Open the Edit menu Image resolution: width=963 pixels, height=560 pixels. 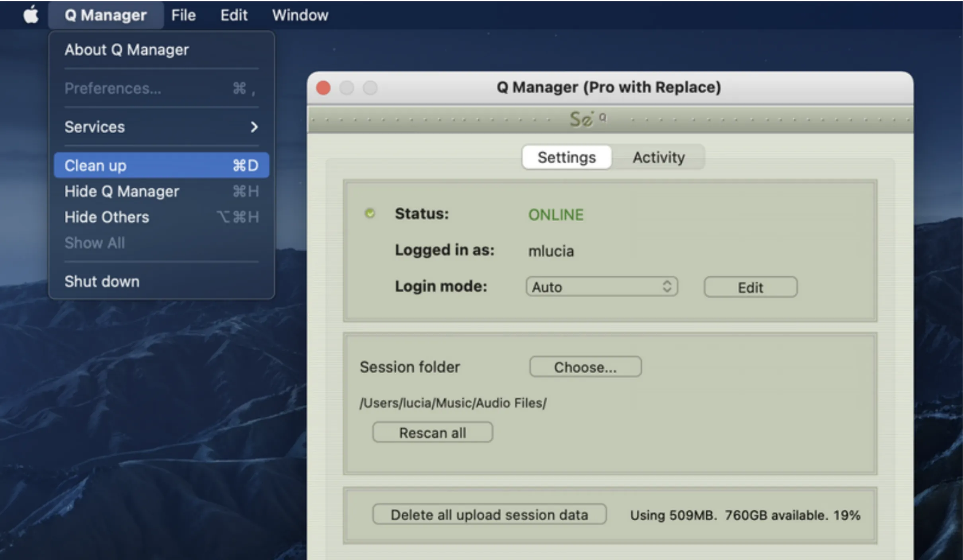(234, 15)
